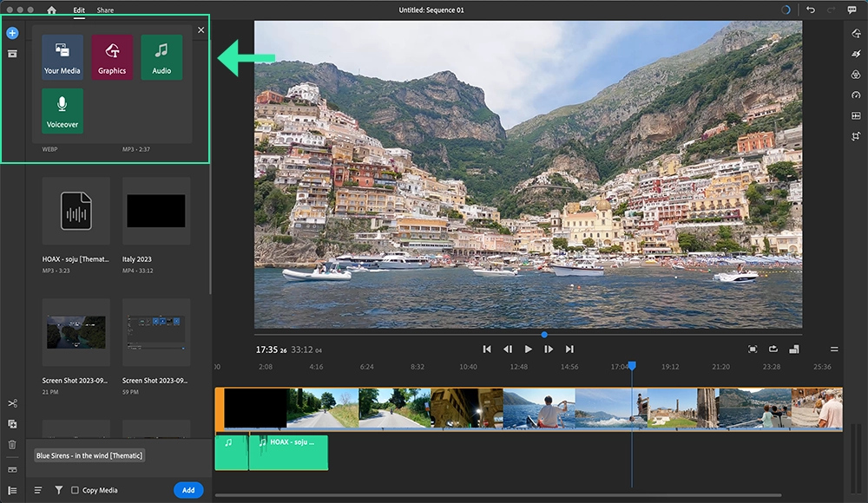Check the Copy Media checkbox

[76, 490]
